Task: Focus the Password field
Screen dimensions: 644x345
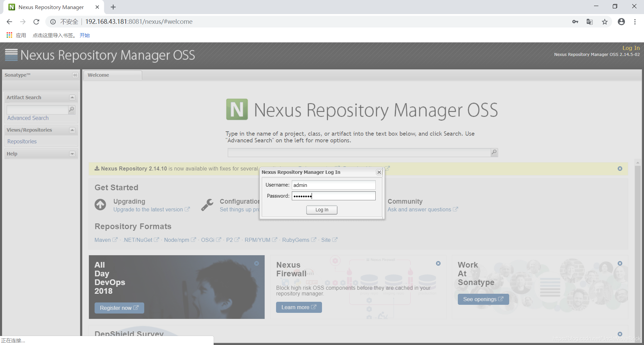Action: pyautogui.click(x=333, y=196)
